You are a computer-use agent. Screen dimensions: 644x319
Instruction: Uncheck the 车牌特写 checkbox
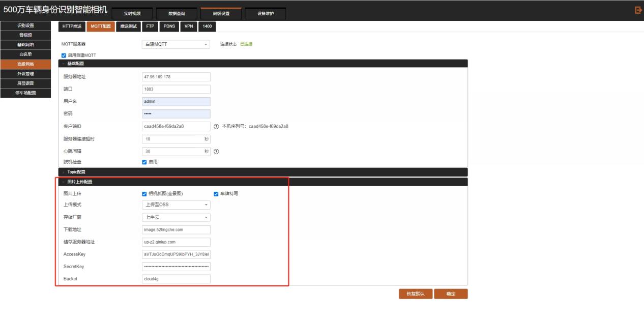click(x=216, y=193)
